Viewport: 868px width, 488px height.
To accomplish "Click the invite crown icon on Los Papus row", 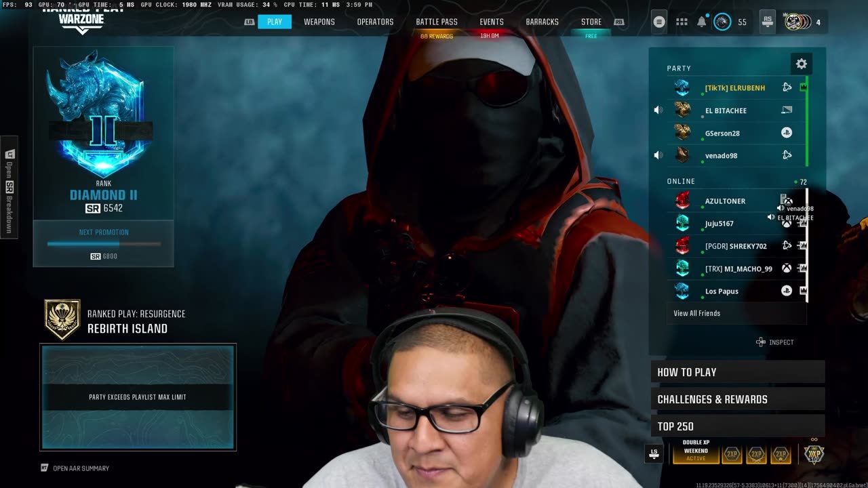I will (804, 291).
